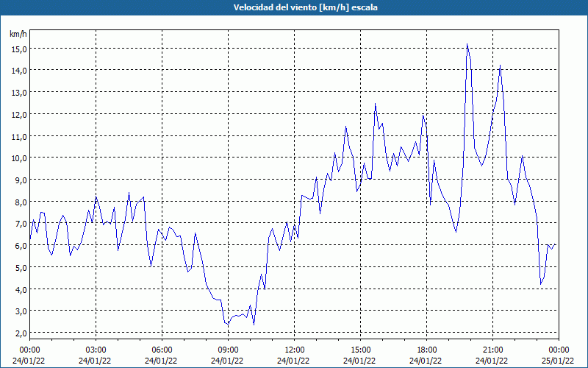The image size is (588, 368).
Task: Select the 7,0 y-axis value
Action: pyautogui.click(x=21, y=224)
